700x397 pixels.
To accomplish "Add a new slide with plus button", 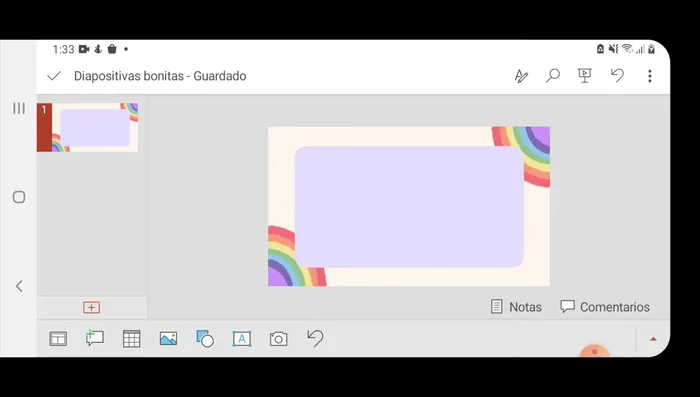I will click(92, 307).
